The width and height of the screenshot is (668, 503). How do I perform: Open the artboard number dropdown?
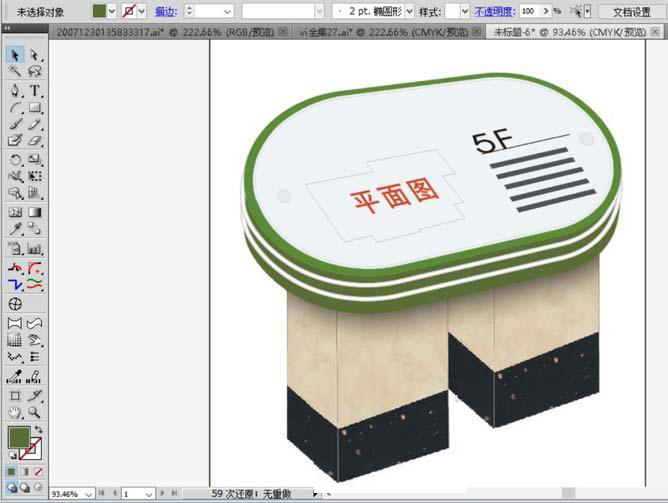click(x=149, y=494)
